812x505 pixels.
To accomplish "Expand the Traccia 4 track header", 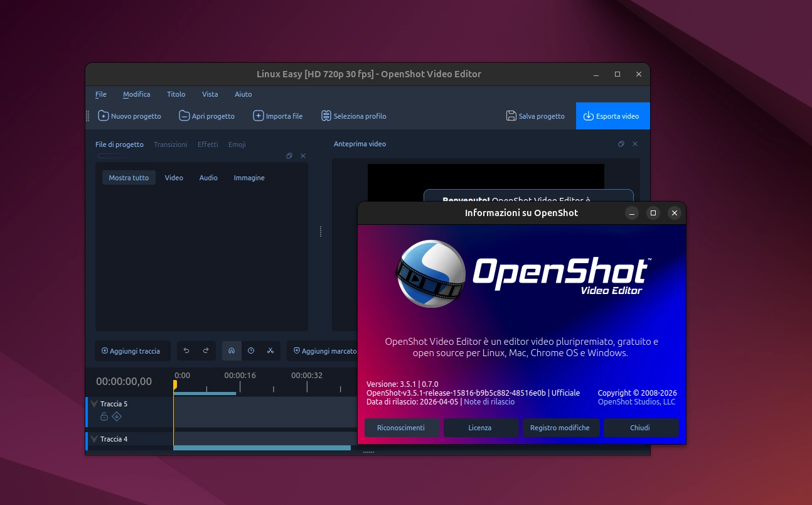I will tap(93, 438).
